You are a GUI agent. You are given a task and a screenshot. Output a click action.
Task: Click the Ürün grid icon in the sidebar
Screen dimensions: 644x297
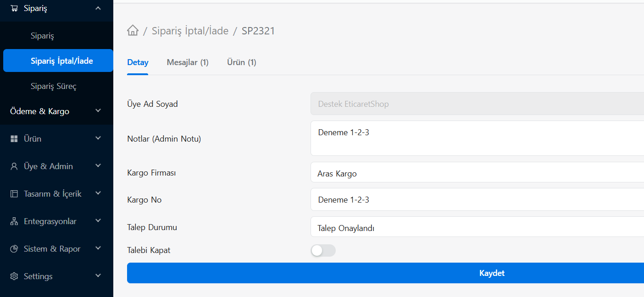point(14,139)
